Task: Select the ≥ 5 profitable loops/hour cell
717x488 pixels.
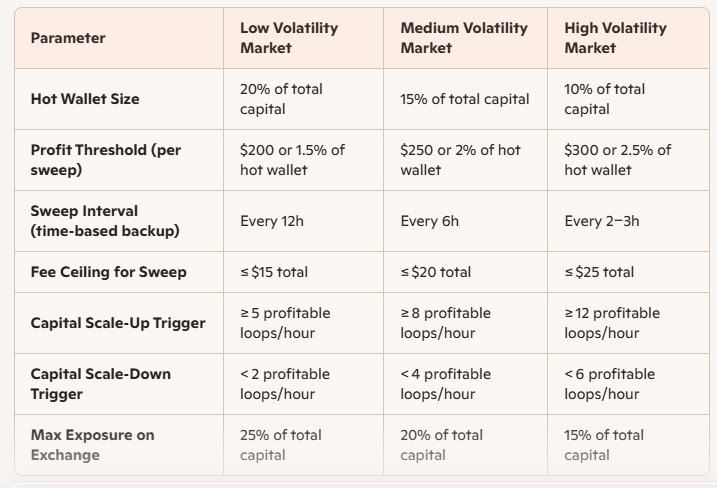Action: tap(285, 323)
